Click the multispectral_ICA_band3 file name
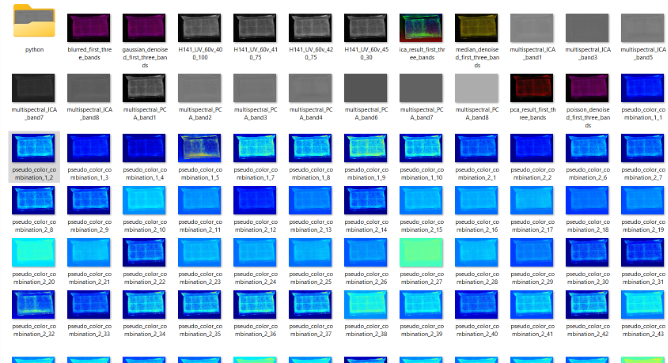 tap(588, 53)
